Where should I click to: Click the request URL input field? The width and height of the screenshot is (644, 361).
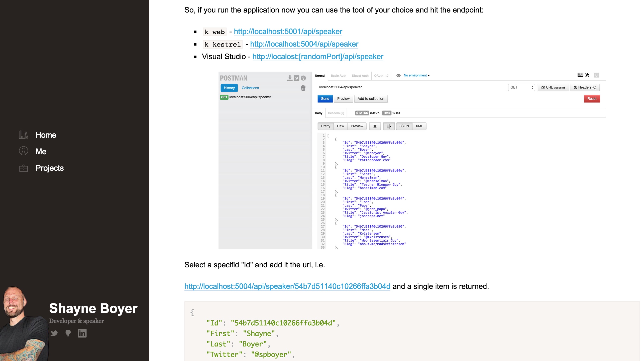tap(411, 87)
